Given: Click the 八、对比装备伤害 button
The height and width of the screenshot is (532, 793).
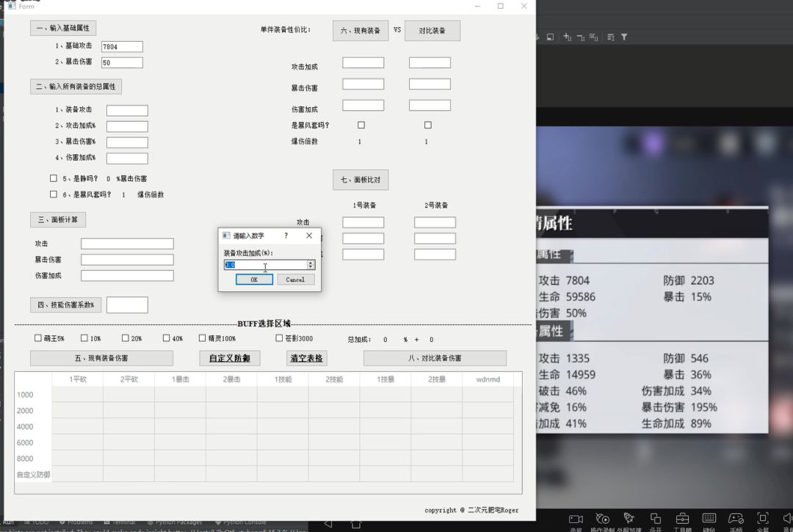Looking at the screenshot, I should [435, 358].
